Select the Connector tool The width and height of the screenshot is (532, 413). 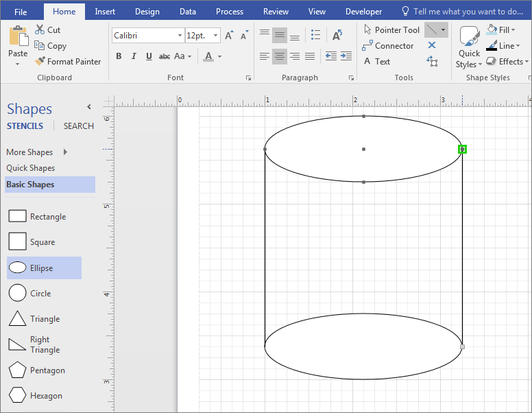click(387, 45)
